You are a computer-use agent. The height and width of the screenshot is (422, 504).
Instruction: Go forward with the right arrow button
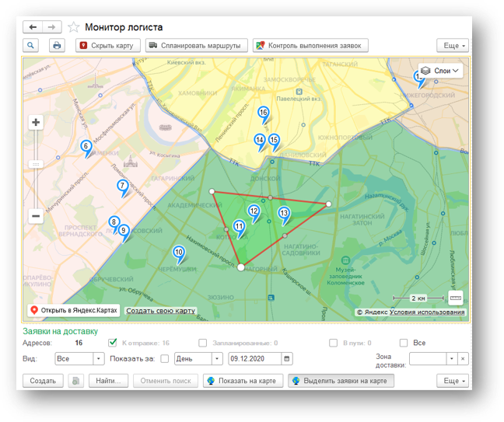pyautogui.click(x=52, y=27)
